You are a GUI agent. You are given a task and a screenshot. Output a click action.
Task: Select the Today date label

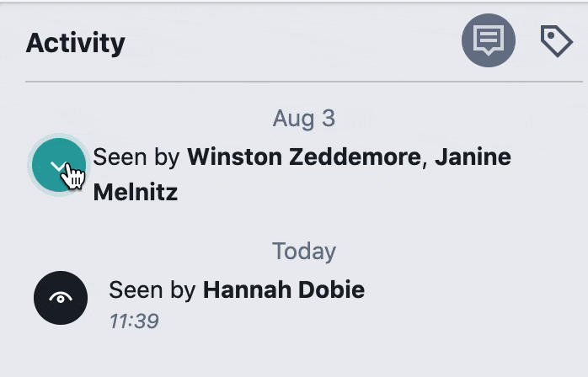pyautogui.click(x=304, y=251)
